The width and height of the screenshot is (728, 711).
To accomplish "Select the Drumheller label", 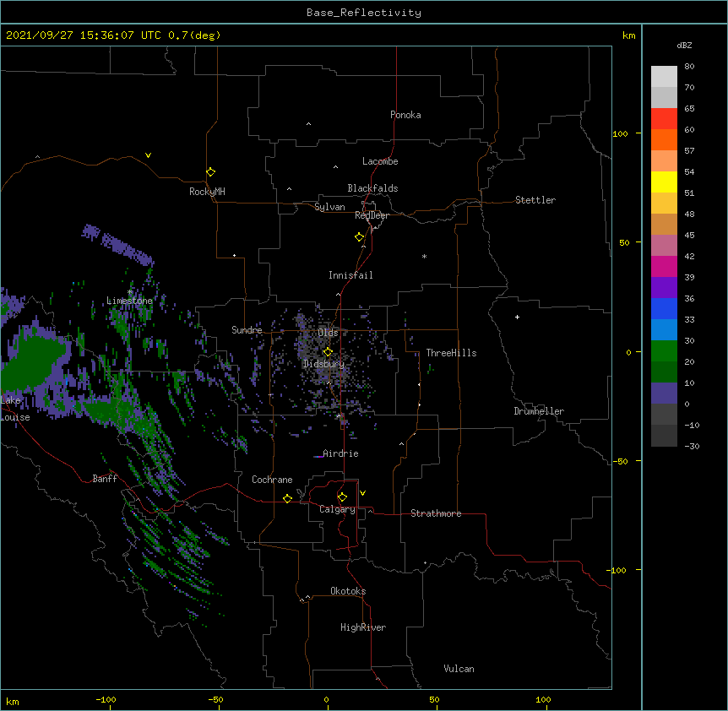I will point(539,411).
